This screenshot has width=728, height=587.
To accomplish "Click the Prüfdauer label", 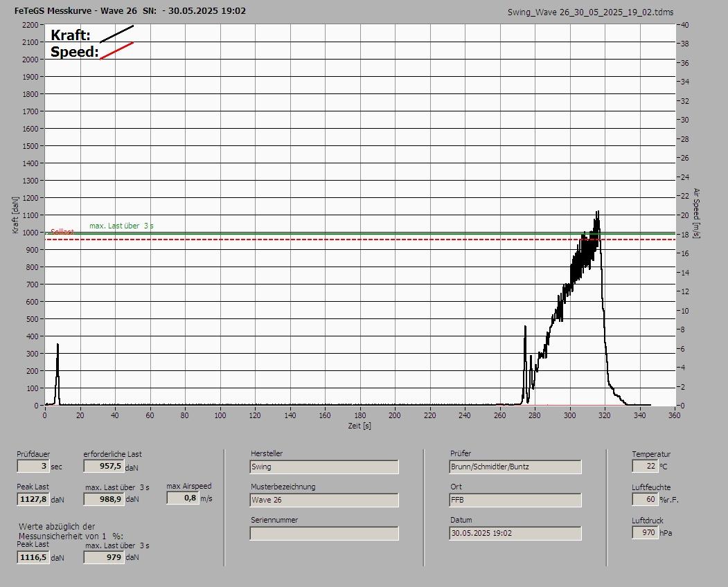I will 33,454.
